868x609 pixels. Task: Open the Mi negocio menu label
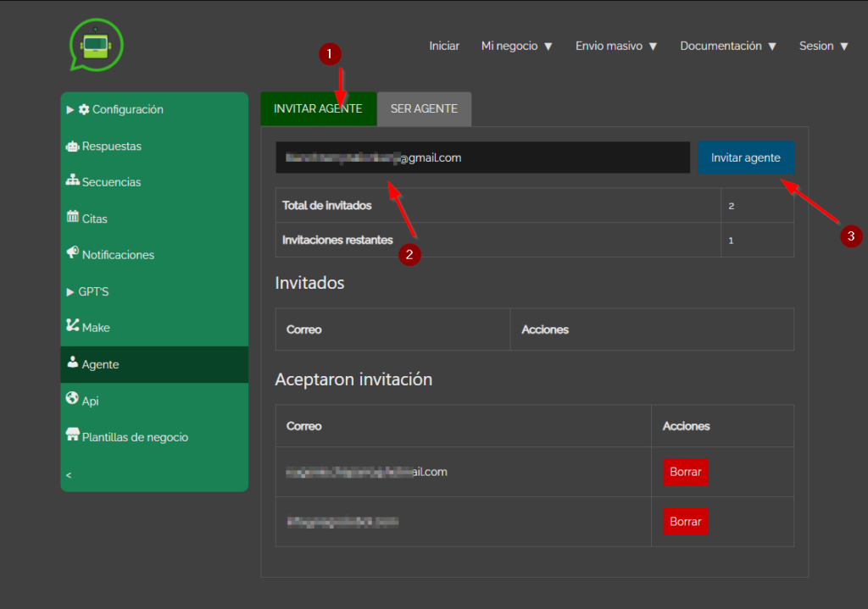pyautogui.click(x=509, y=46)
